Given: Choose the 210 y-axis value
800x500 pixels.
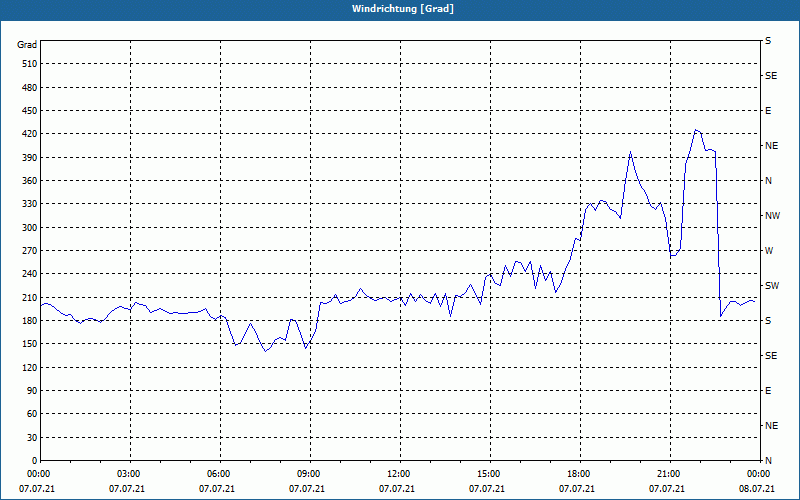Looking at the screenshot, I should coord(30,297).
